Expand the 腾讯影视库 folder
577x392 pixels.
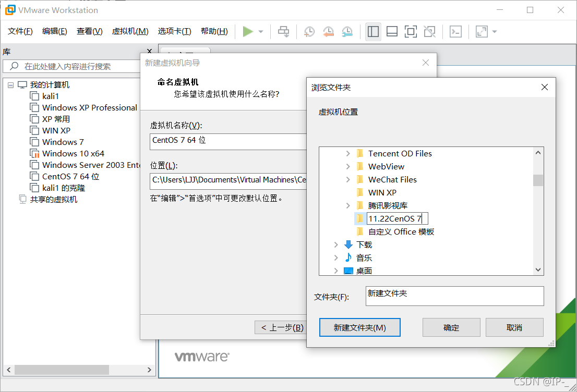click(348, 205)
